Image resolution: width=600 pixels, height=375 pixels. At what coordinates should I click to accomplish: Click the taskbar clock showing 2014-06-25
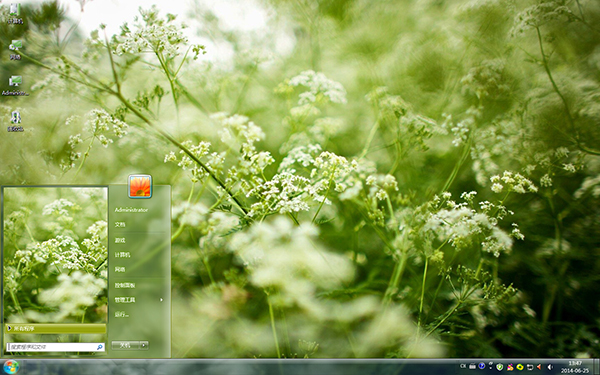[575, 367]
